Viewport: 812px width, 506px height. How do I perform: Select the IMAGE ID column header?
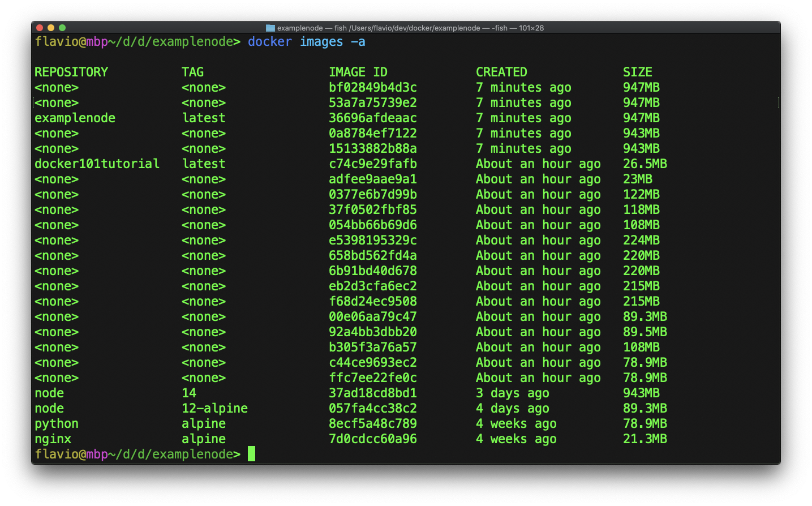[x=358, y=72]
